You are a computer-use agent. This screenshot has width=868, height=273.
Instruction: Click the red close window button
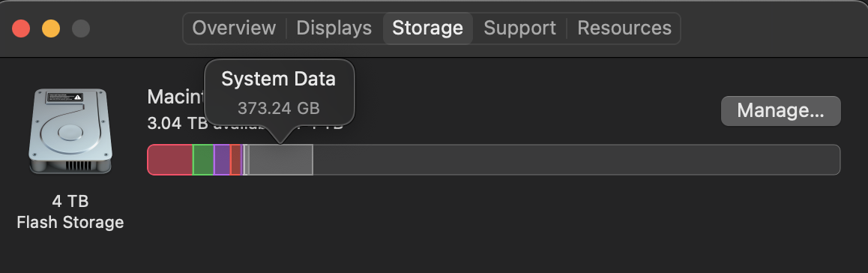tap(21, 28)
